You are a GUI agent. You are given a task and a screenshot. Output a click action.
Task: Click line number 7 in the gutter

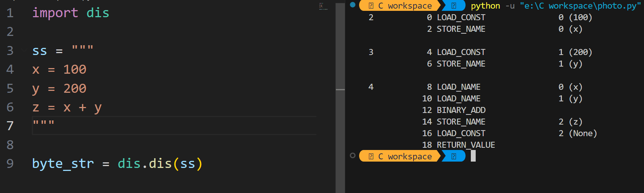tap(10, 126)
